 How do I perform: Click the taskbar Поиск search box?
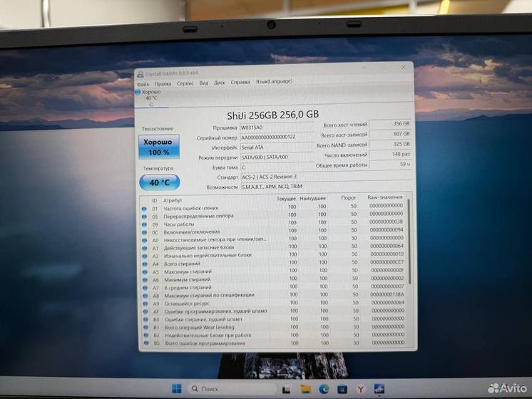[x=232, y=389]
